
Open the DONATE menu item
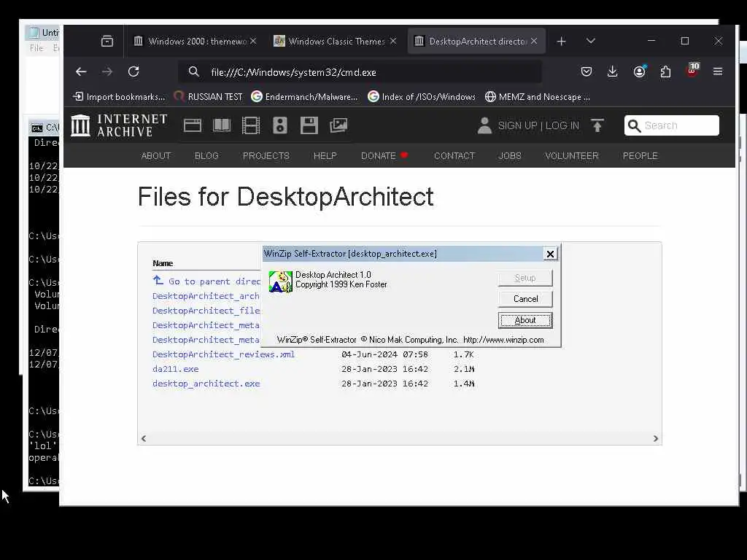point(384,156)
